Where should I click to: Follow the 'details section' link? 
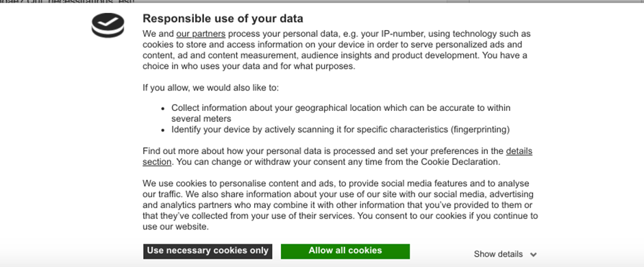click(337, 156)
